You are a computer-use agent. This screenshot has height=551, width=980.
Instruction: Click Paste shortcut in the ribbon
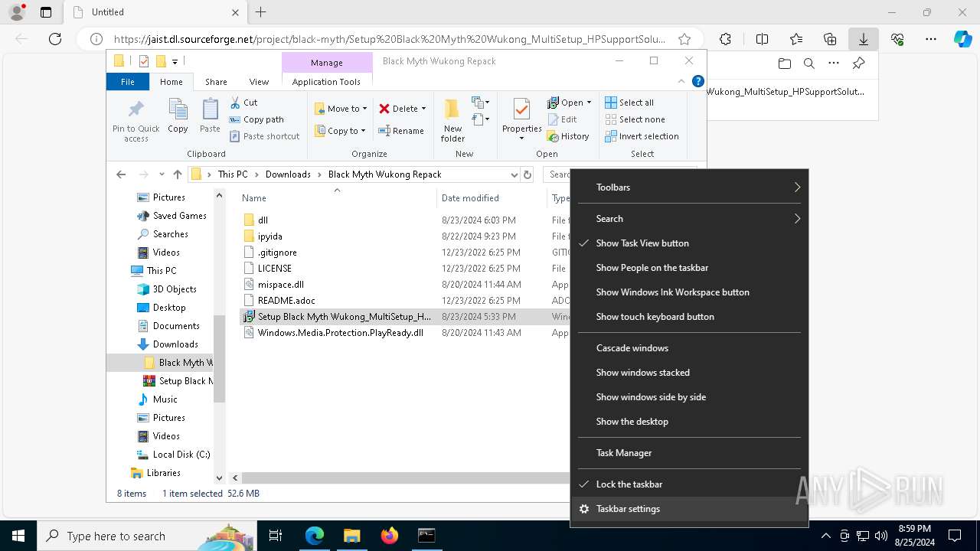264,136
